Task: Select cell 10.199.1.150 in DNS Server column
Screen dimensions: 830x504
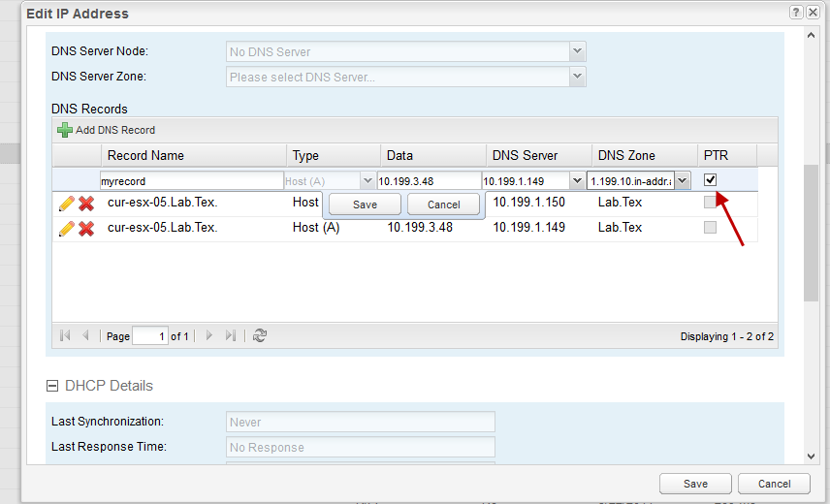Action: [x=529, y=202]
